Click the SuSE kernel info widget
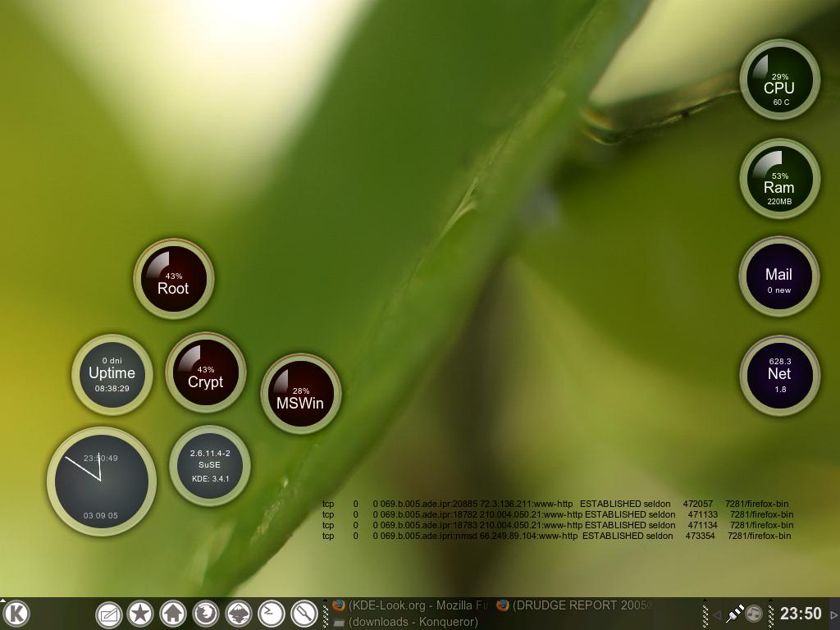 tap(210, 466)
